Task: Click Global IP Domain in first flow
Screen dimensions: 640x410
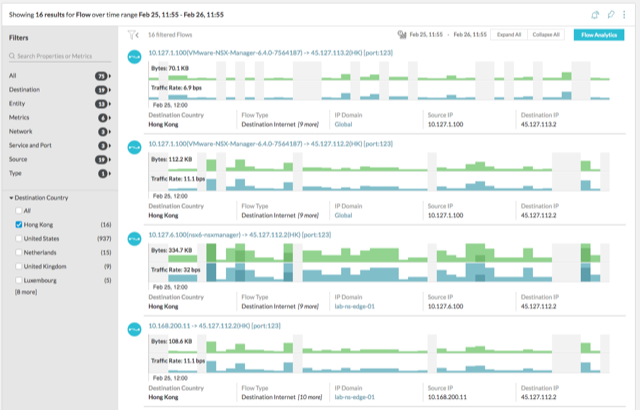Action: [x=343, y=124]
